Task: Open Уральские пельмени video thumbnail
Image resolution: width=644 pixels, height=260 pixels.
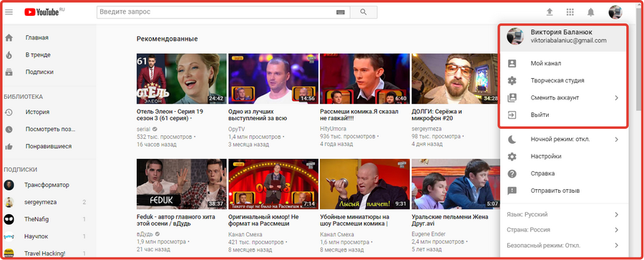Action: (456, 184)
